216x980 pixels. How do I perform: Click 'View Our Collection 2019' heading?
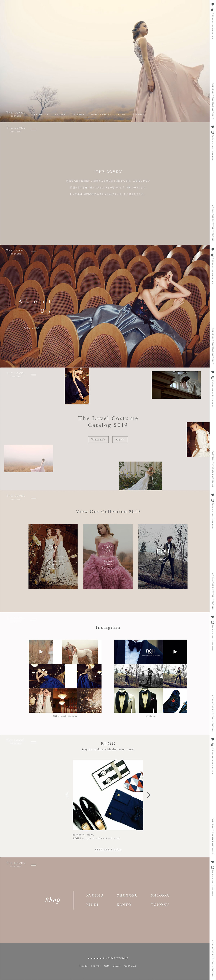pos(108,512)
